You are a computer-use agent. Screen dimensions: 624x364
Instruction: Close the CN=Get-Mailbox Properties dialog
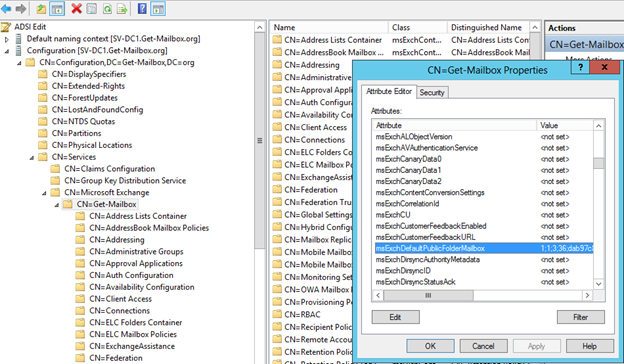point(604,67)
